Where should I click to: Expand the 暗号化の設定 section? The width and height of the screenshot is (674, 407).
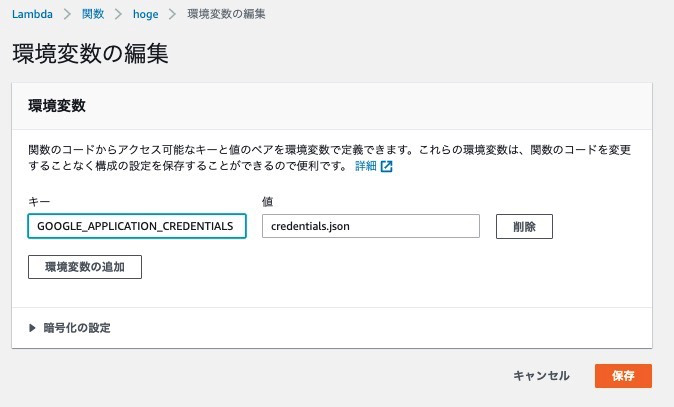[x=70, y=328]
